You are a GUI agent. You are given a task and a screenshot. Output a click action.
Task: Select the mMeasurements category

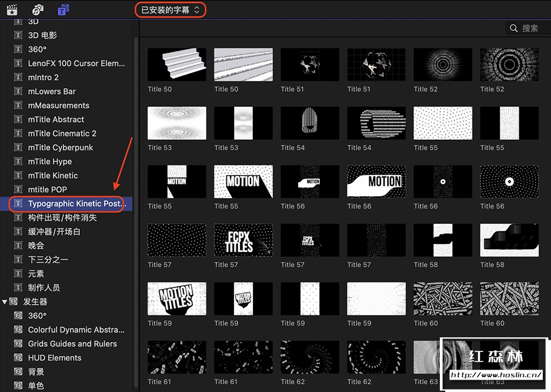(67, 105)
